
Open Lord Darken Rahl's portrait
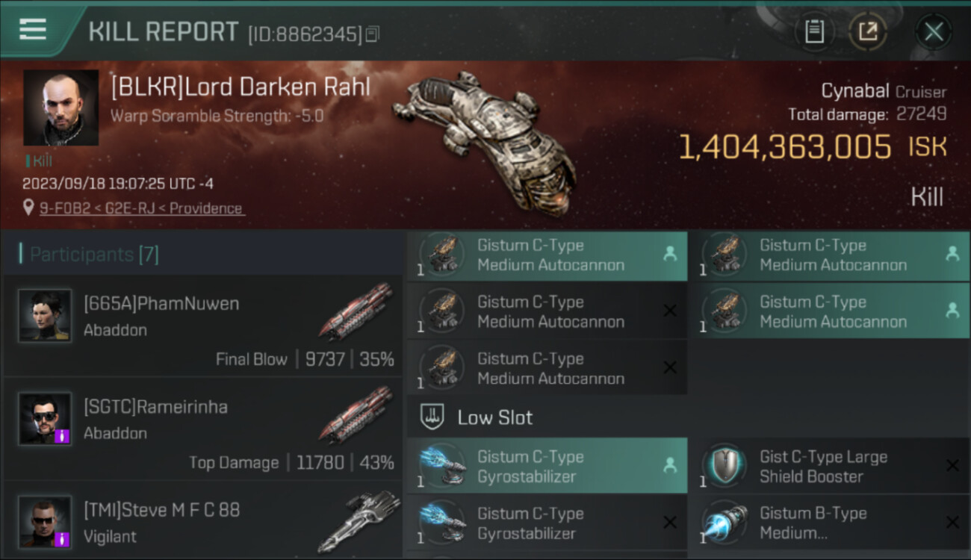pos(61,108)
